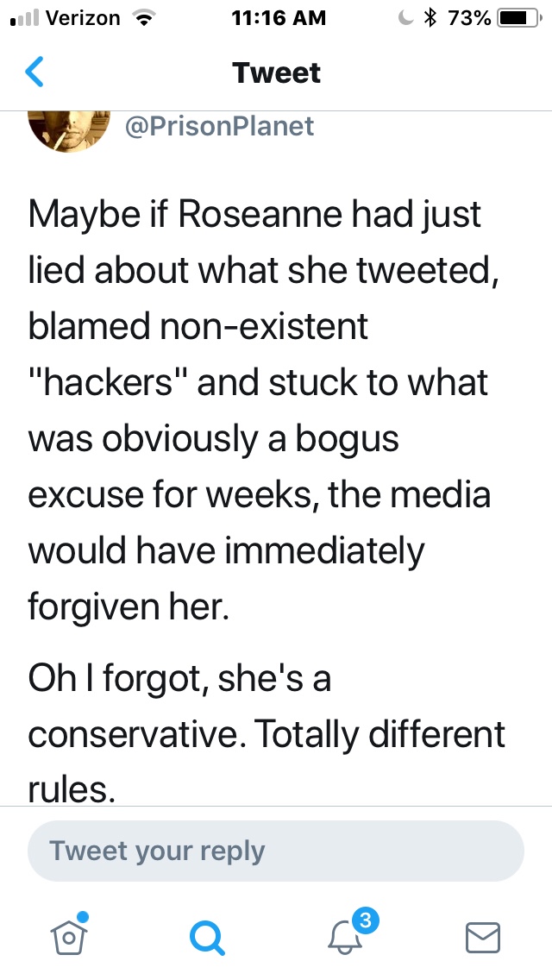Tap the cellular signal bars

(22, 19)
